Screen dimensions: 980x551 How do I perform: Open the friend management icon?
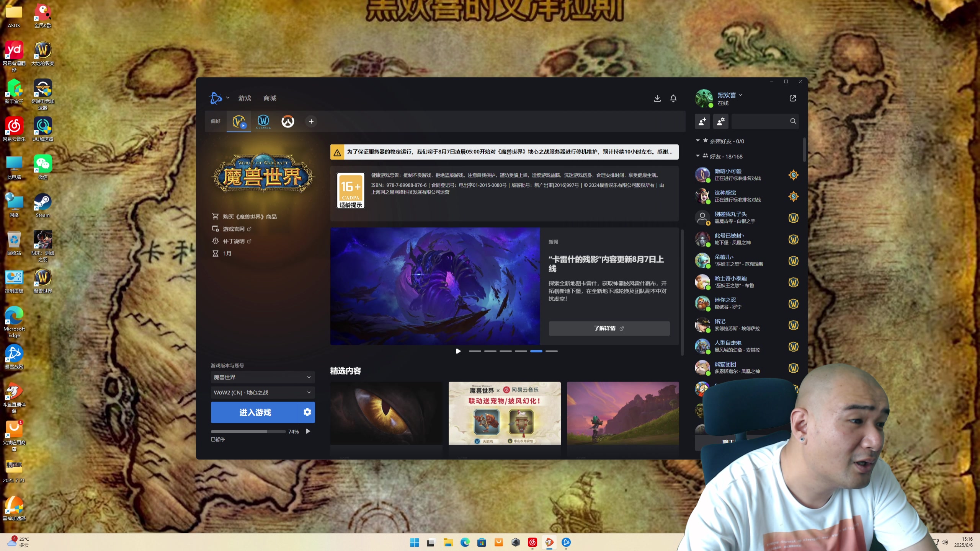click(x=720, y=121)
